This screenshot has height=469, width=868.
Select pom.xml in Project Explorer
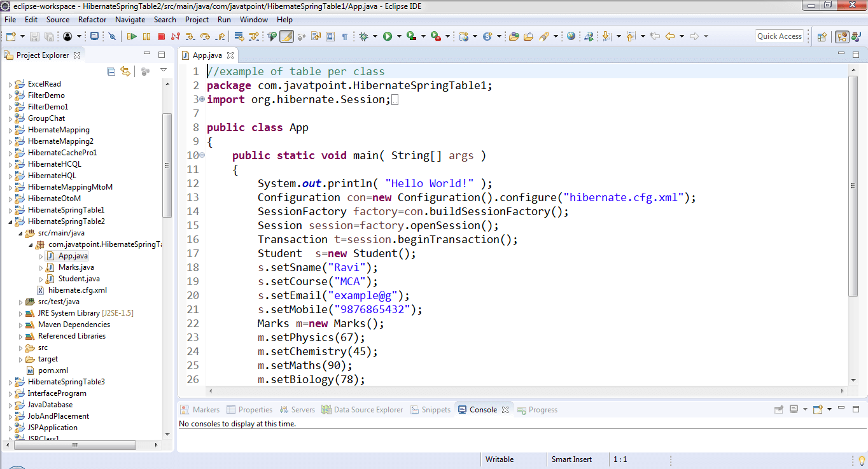click(x=53, y=370)
